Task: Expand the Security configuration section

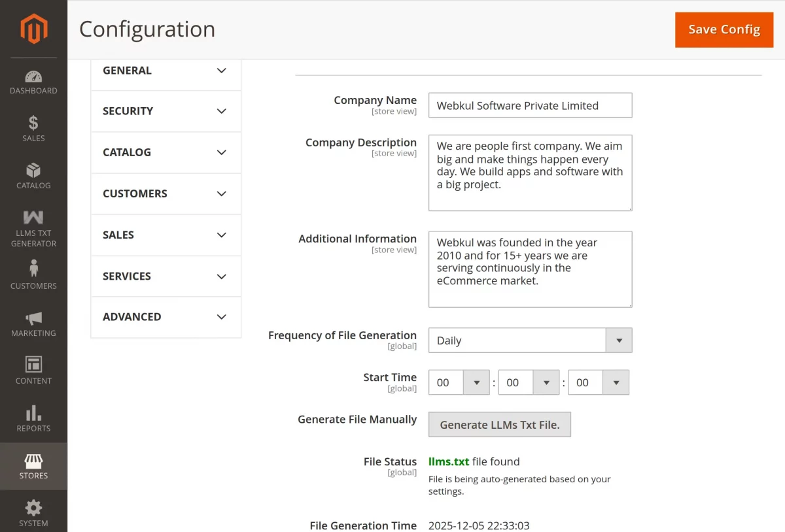Action: [166, 111]
